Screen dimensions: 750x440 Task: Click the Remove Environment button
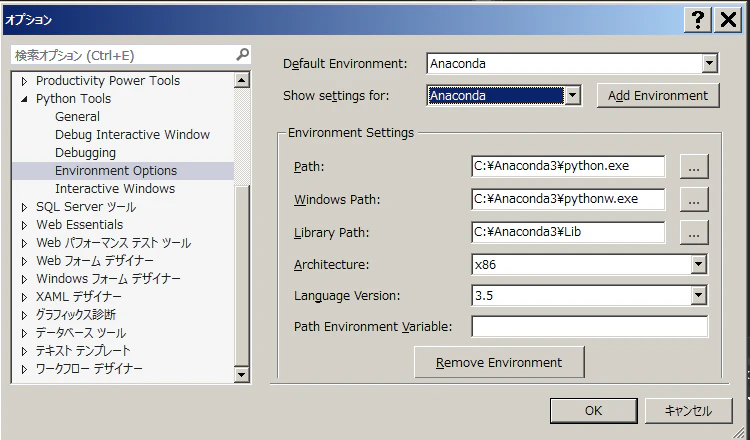click(499, 363)
